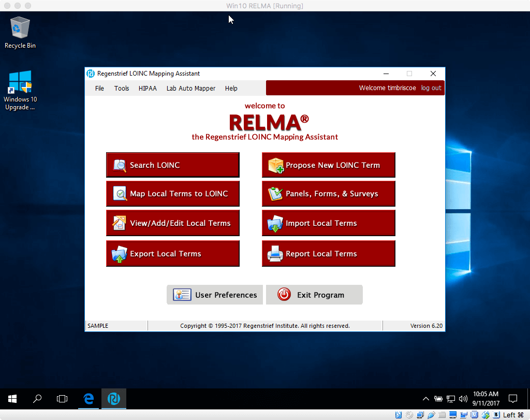Image resolution: width=530 pixels, height=420 pixels.
Task: Launch Microsoft Edge from the taskbar
Action: click(x=89, y=399)
